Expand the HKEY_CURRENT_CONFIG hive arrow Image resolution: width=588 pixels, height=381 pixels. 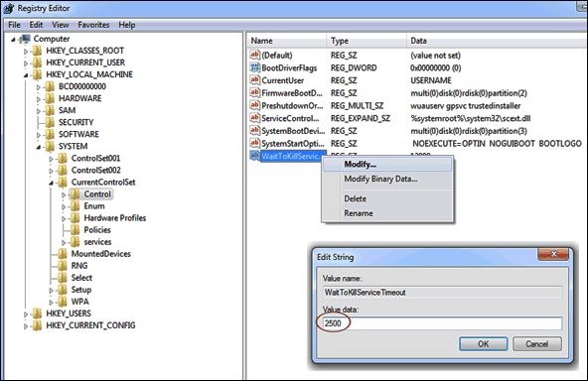point(26,326)
